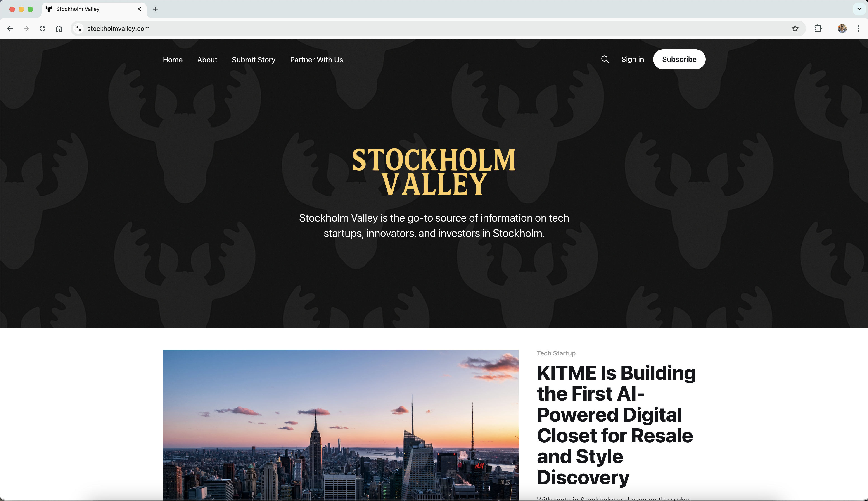Open the Submit Story page
Viewport: 868px width, 501px height.
[x=254, y=60]
